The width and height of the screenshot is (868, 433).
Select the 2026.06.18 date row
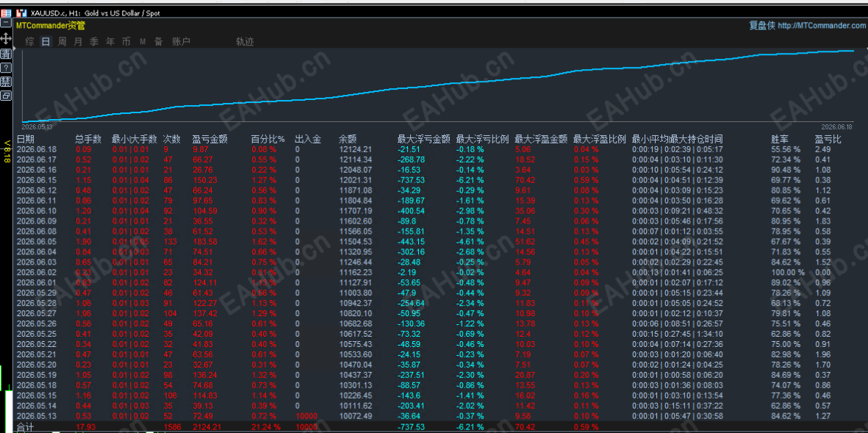tap(37, 149)
